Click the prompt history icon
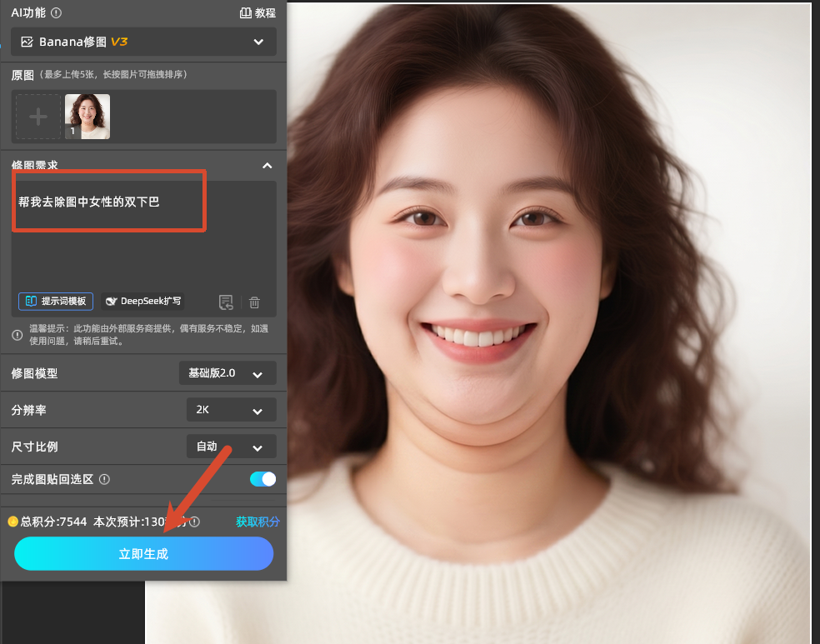The image size is (820, 644). (226, 302)
